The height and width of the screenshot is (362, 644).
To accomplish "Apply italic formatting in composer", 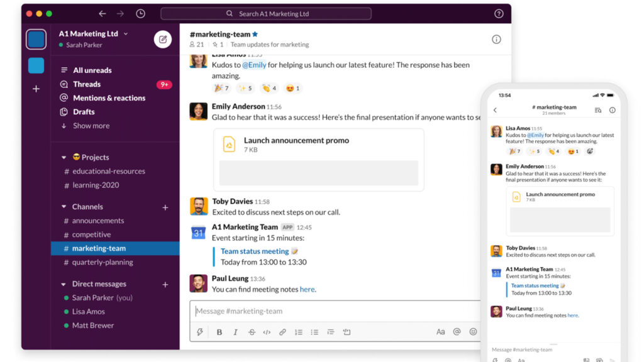I will [235, 332].
